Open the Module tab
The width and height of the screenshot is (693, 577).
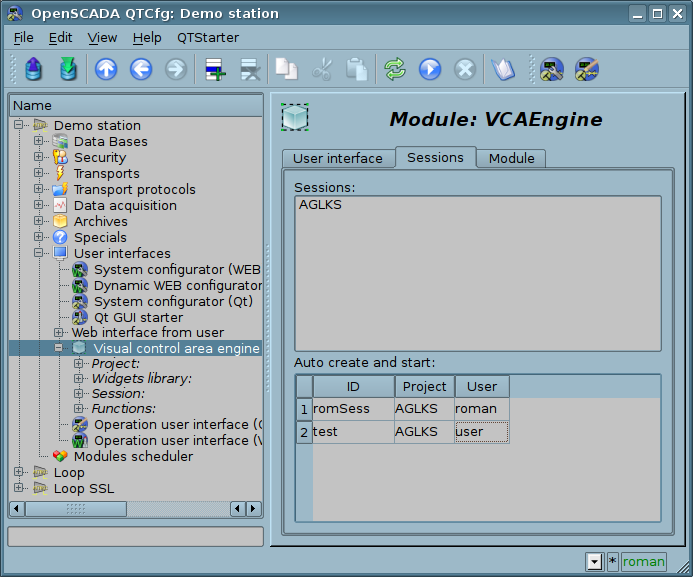(x=511, y=158)
